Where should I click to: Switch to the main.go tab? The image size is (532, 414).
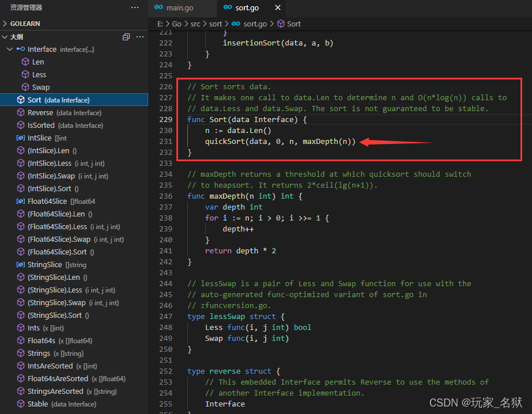(180, 7)
